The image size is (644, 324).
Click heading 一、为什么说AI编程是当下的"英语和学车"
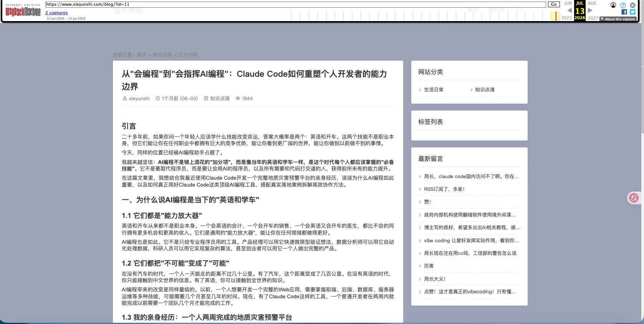click(190, 200)
